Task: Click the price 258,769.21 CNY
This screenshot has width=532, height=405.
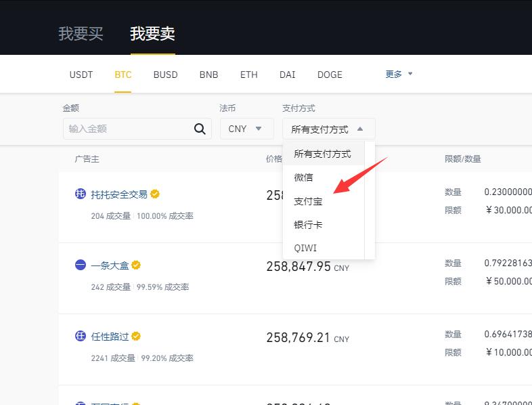Action: [308, 338]
